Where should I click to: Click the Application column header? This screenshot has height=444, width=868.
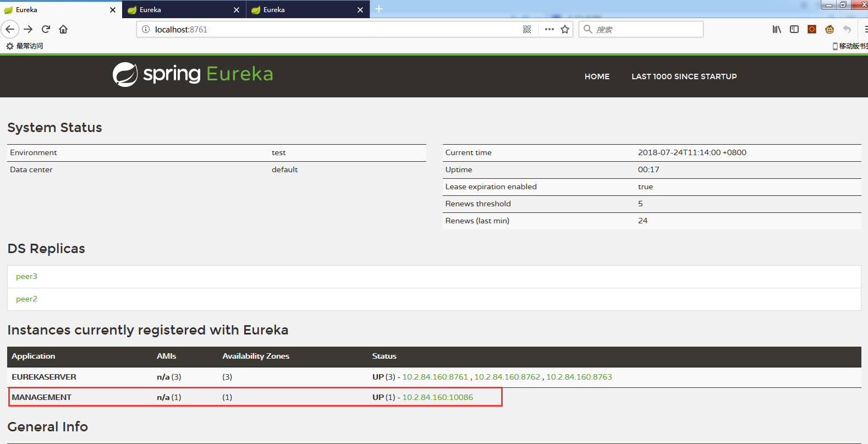pyautogui.click(x=34, y=356)
